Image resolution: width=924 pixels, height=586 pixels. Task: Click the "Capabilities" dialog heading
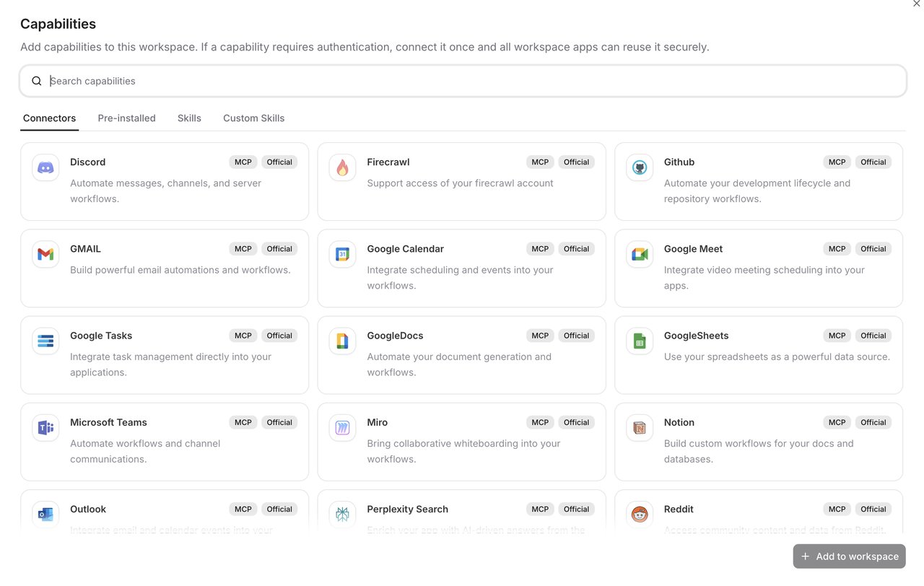58,24
